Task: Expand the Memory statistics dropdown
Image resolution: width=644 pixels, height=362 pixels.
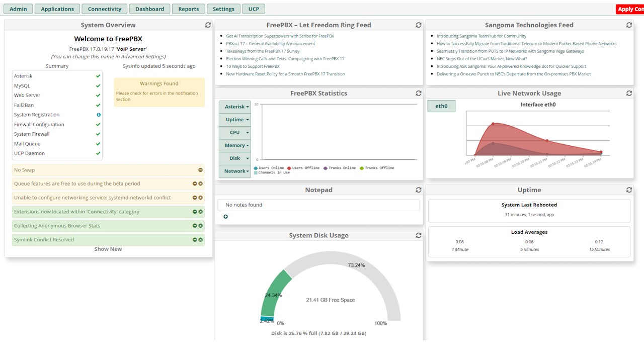Action: click(234, 145)
